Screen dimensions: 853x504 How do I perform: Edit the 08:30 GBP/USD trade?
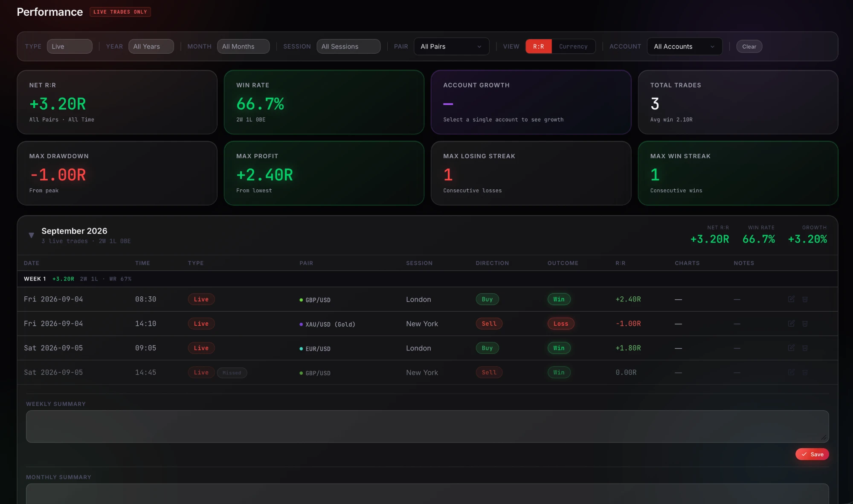point(791,299)
